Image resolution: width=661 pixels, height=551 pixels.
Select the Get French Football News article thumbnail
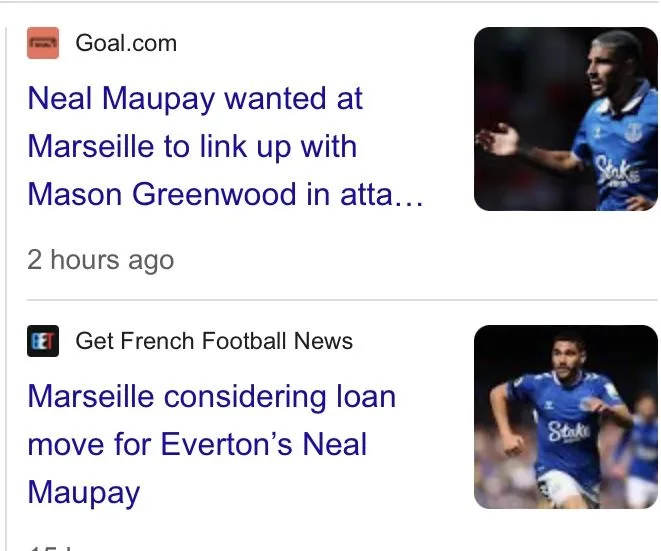coord(565,417)
